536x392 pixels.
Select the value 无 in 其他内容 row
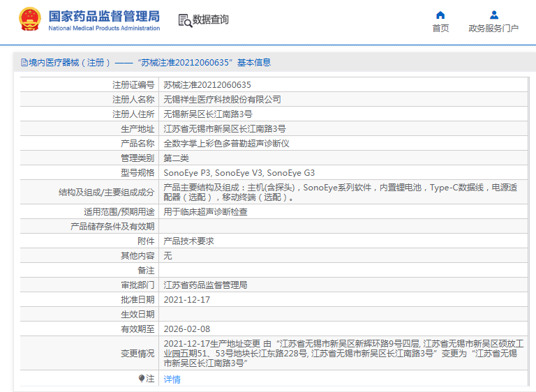167,256
